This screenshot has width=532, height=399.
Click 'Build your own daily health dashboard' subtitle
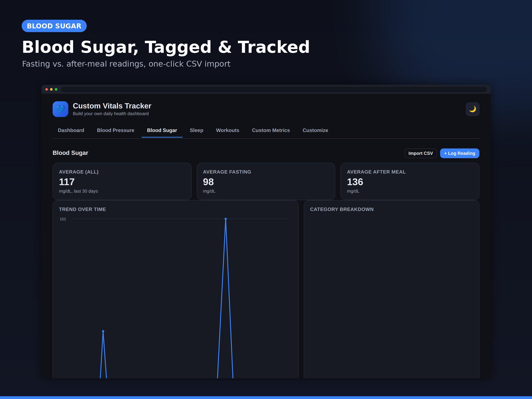point(111,114)
